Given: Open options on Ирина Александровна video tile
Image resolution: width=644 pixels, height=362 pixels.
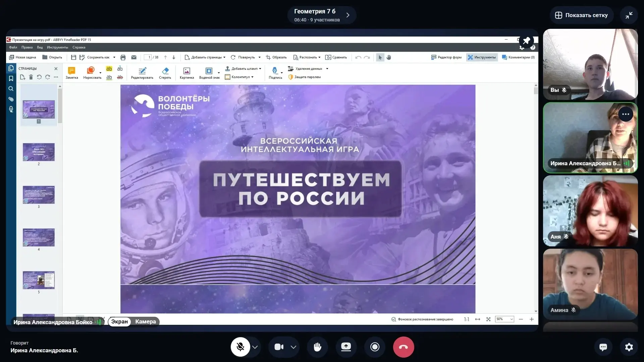Looking at the screenshot, I should point(626,114).
